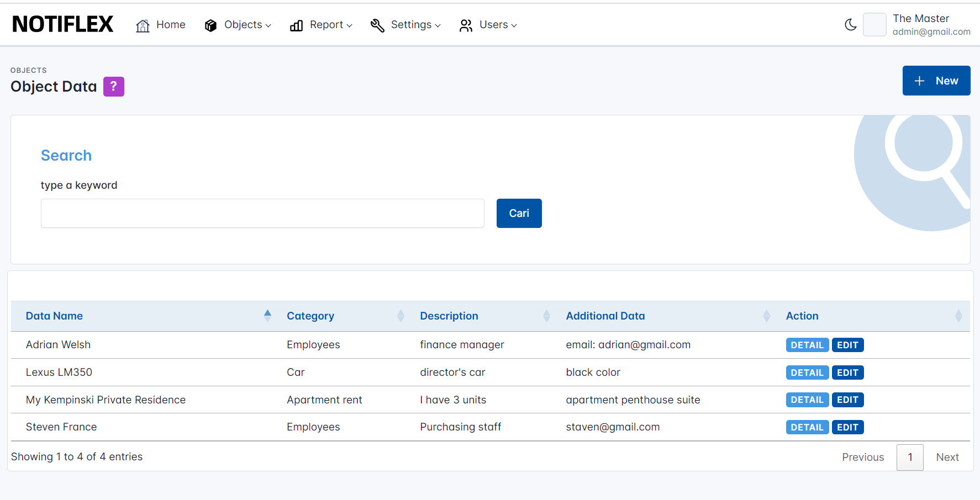
Task: Open DETAIL for Lexus LM350
Action: click(x=807, y=373)
